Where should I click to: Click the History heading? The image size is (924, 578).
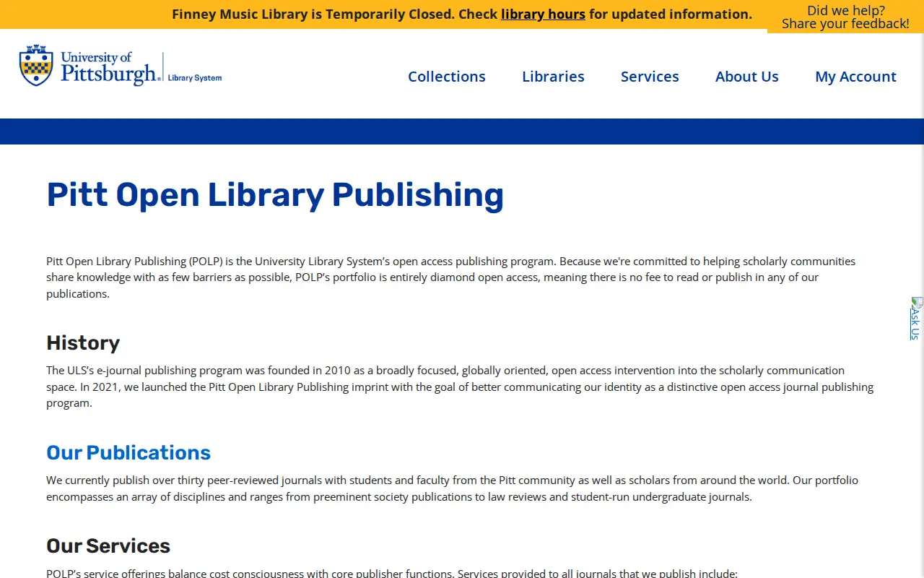click(x=83, y=342)
